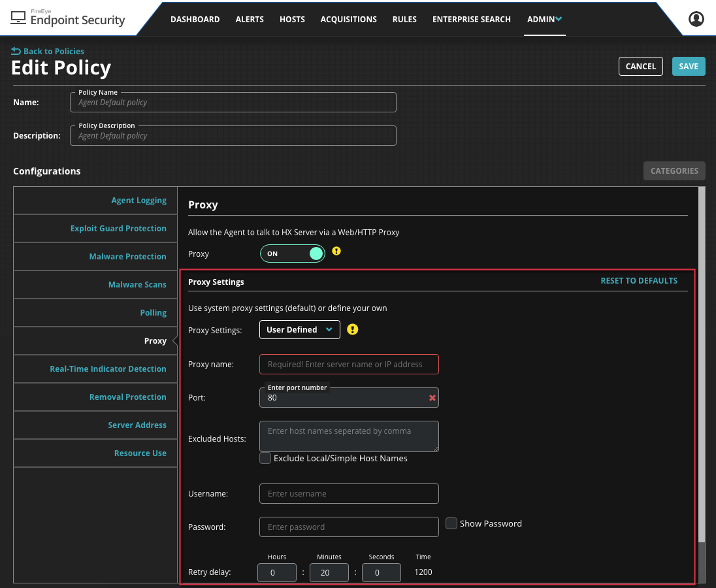Viewport: 716px width, 588px height.
Task: Click the Back to Policies link
Action: pyautogui.click(x=54, y=51)
